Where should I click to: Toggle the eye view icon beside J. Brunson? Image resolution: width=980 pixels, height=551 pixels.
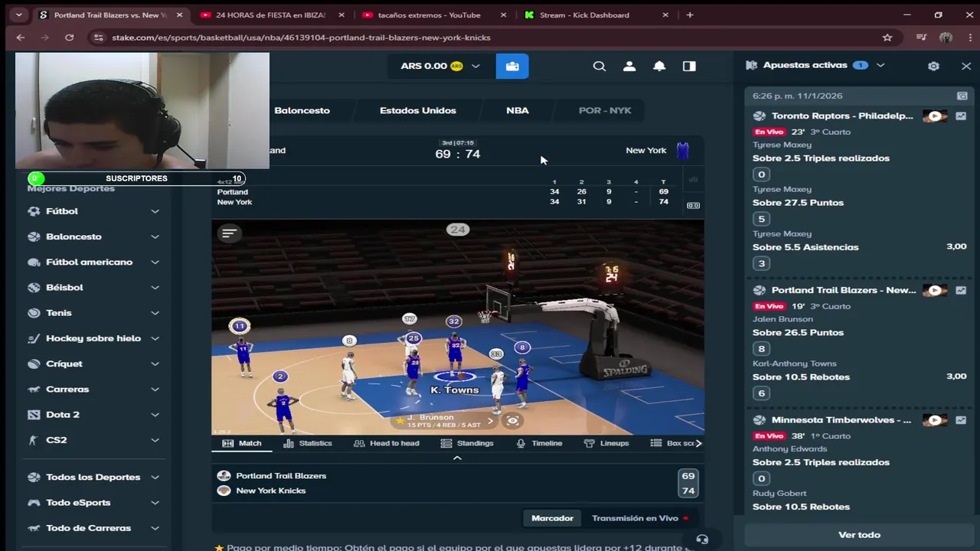click(513, 420)
